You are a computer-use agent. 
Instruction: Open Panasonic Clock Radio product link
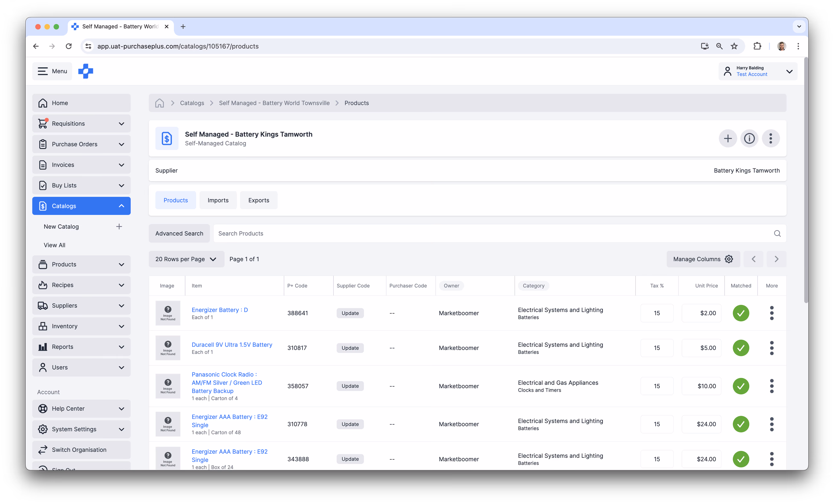(x=227, y=382)
